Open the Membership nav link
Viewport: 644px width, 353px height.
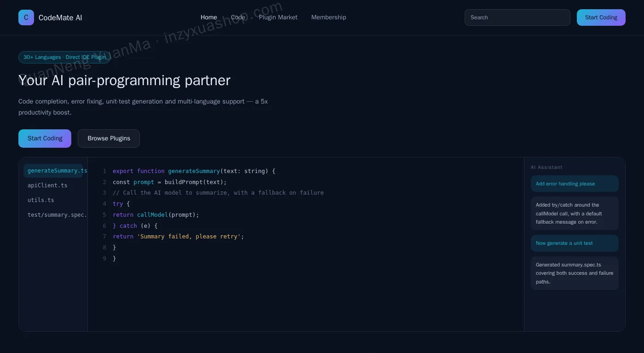pos(328,17)
